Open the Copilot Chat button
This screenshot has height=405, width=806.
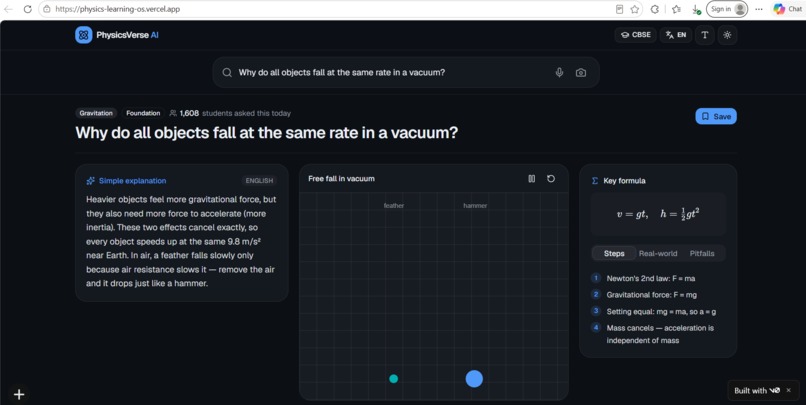(x=788, y=9)
